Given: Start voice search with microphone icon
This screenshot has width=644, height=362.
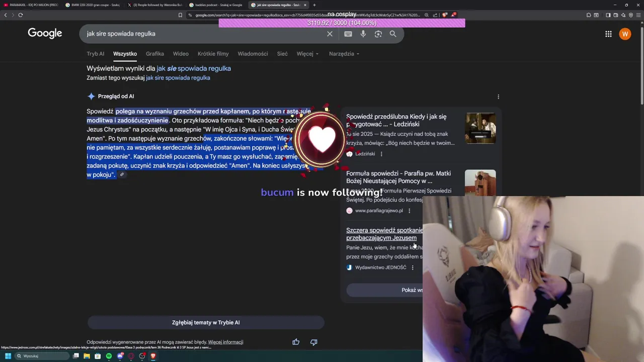Looking at the screenshot, I should [363, 34].
